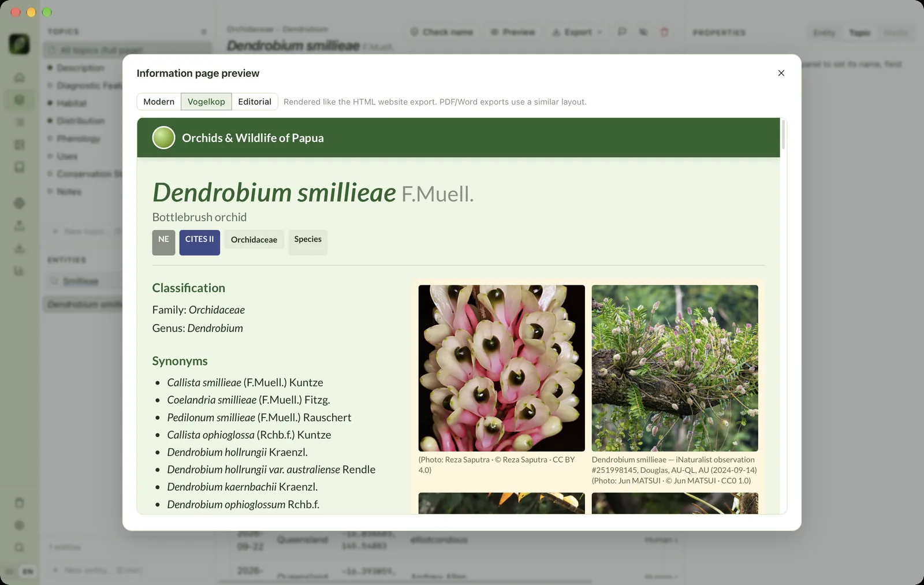Click the language 'EN' badge at sidebar bottom
Screen dimensions: 924x585
(28, 571)
